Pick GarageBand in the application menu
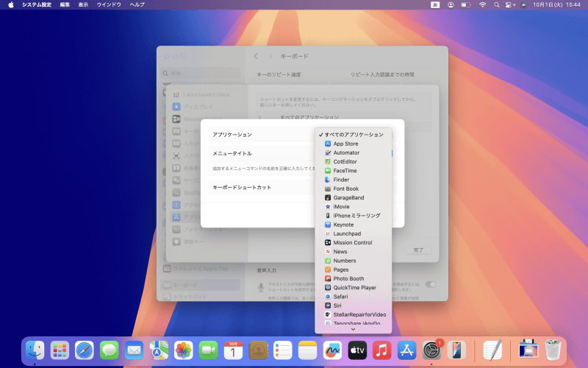The image size is (588, 368). coord(354,197)
